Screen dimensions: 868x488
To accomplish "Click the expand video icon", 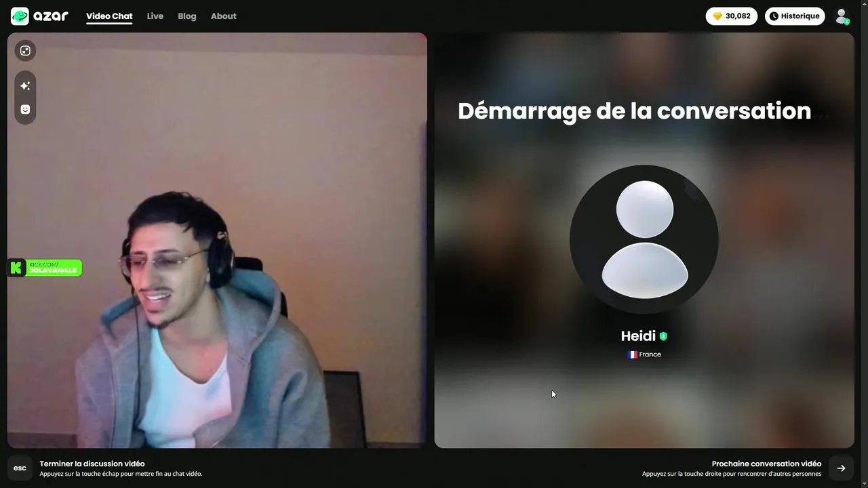I will pyautogui.click(x=25, y=51).
